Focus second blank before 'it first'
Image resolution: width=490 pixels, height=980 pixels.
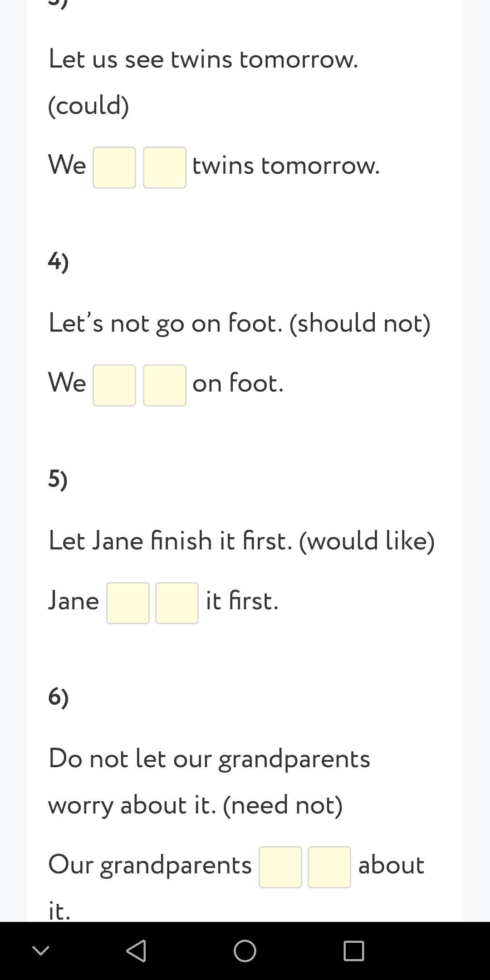177,603
